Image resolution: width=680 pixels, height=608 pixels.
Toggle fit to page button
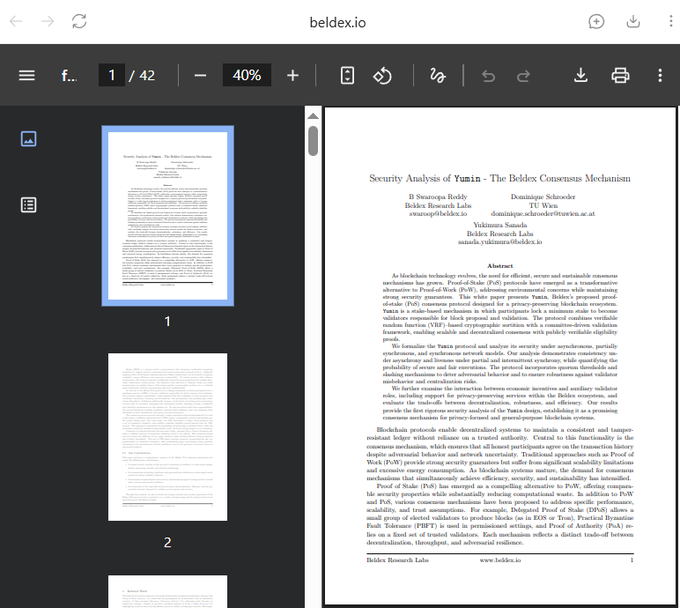pos(347,75)
